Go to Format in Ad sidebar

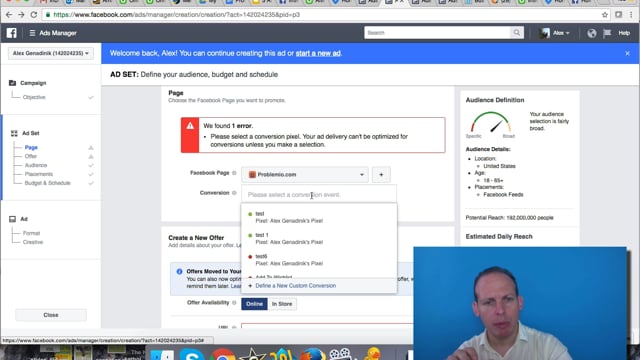coord(31,233)
